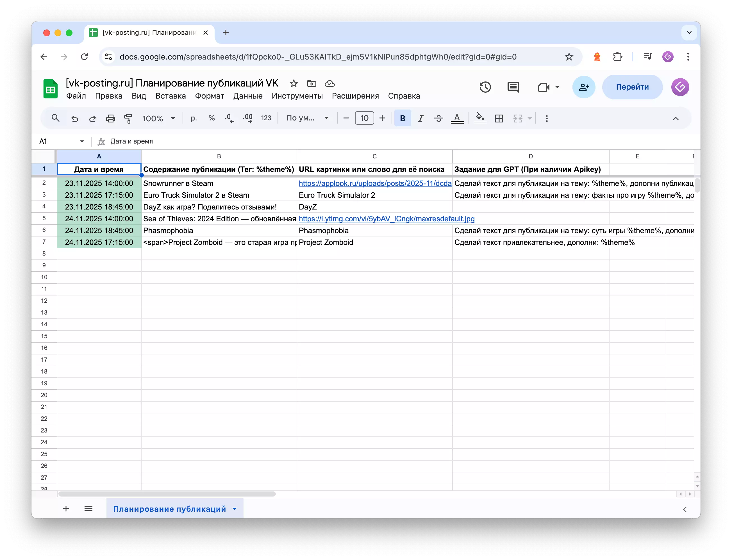Open the Расширения menu
This screenshot has width=732, height=560.
(x=355, y=96)
